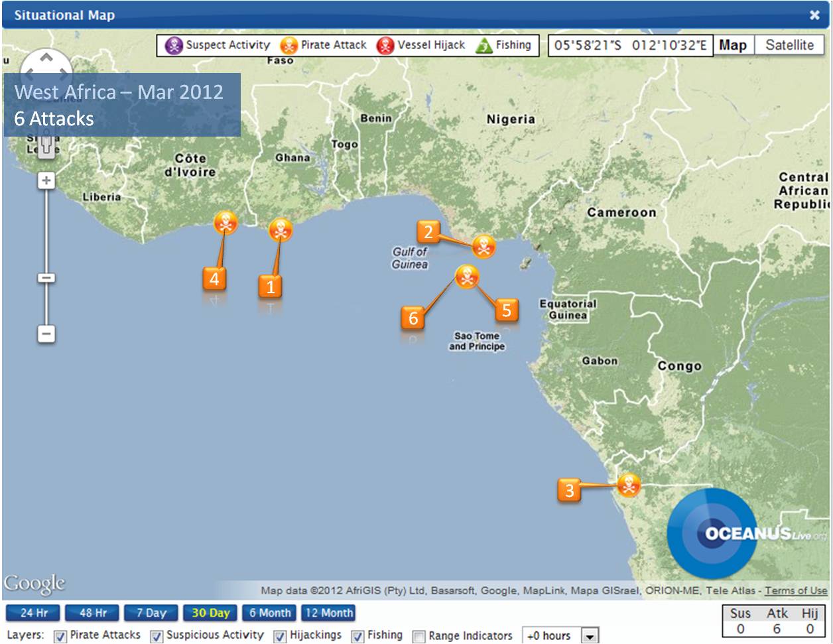The width and height of the screenshot is (833, 644).
Task: Select the 7 Day time range
Action: (x=151, y=613)
